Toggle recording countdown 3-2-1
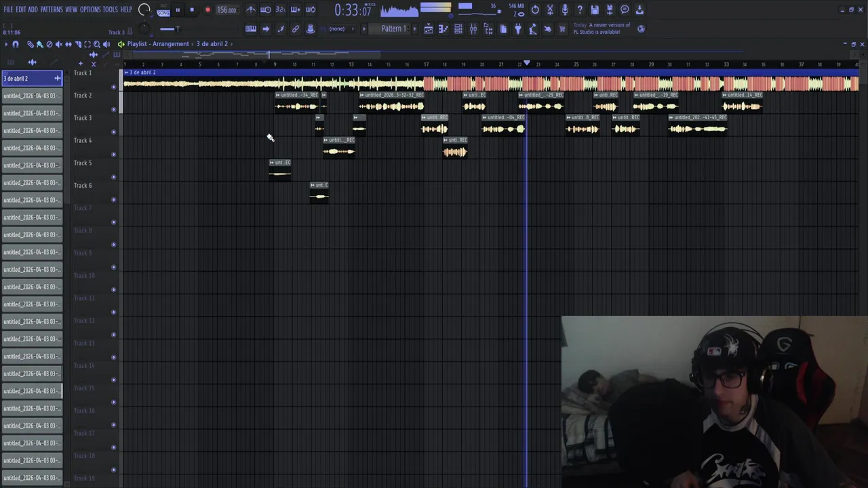The height and width of the screenshot is (488, 868). 281,9
